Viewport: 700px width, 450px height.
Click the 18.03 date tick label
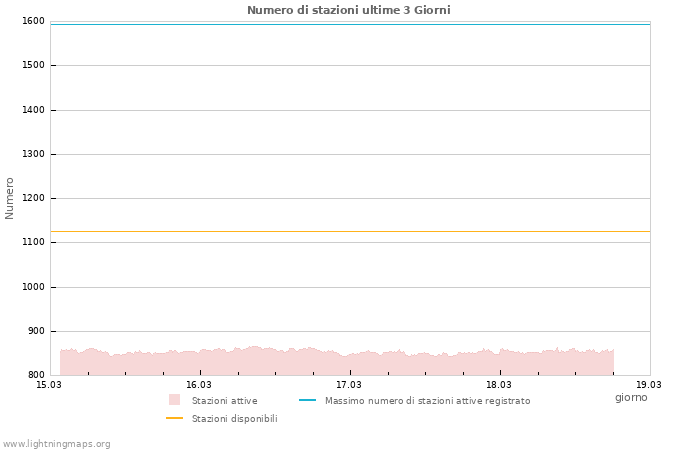coord(498,384)
